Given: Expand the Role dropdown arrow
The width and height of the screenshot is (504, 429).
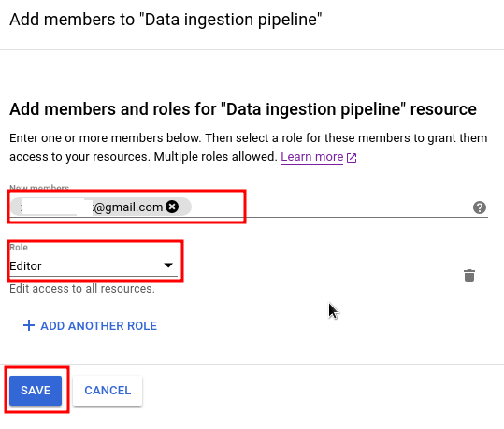Looking at the screenshot, I should 168,265.
